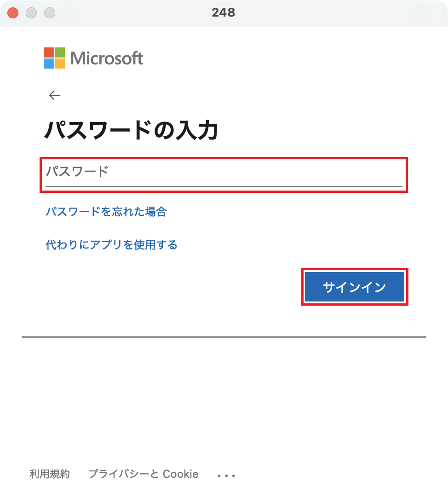Viewport: 448px width, 487px height.
Task: Open the 利用規約 footer link
Action: pos(50,474)
